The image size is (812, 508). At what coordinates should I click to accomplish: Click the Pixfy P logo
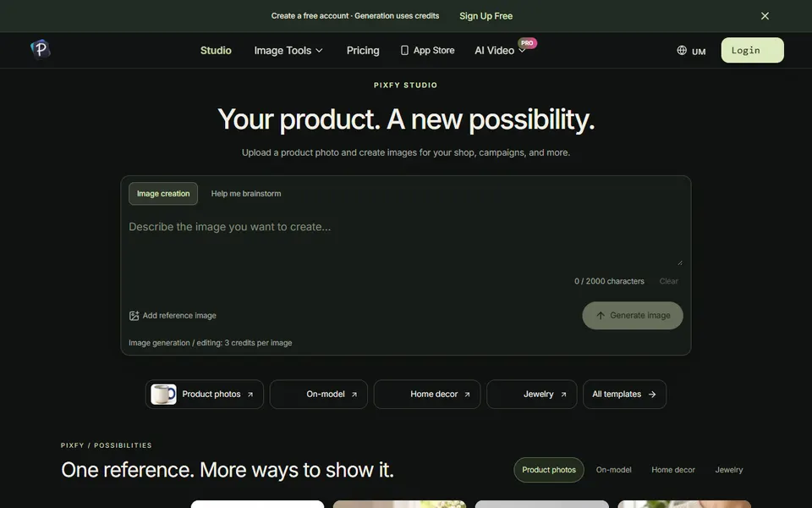[40, 50]
